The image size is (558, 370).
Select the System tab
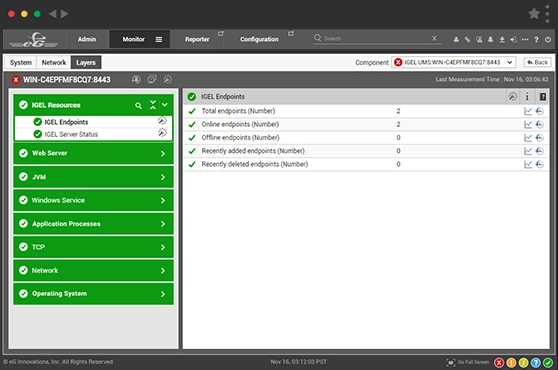point(21,63)
